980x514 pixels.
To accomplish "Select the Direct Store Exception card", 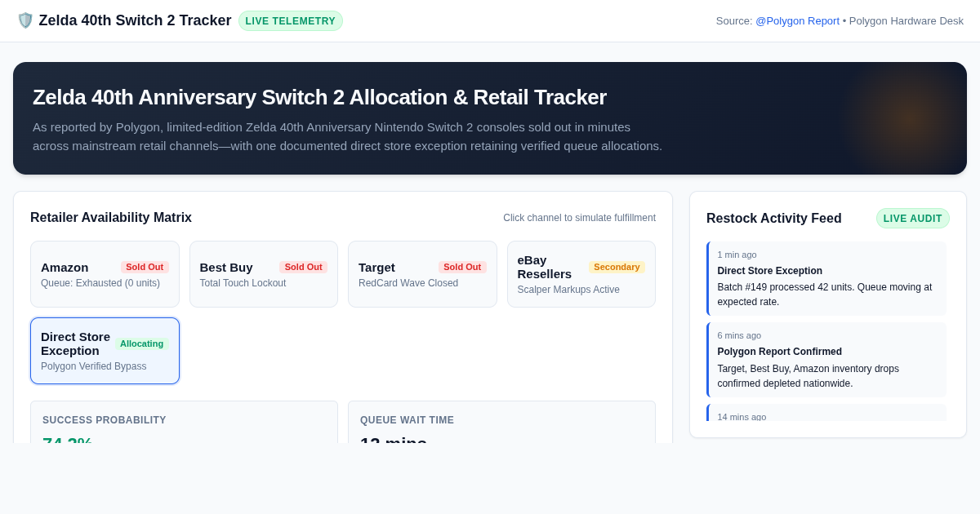I will click(105, 351).
